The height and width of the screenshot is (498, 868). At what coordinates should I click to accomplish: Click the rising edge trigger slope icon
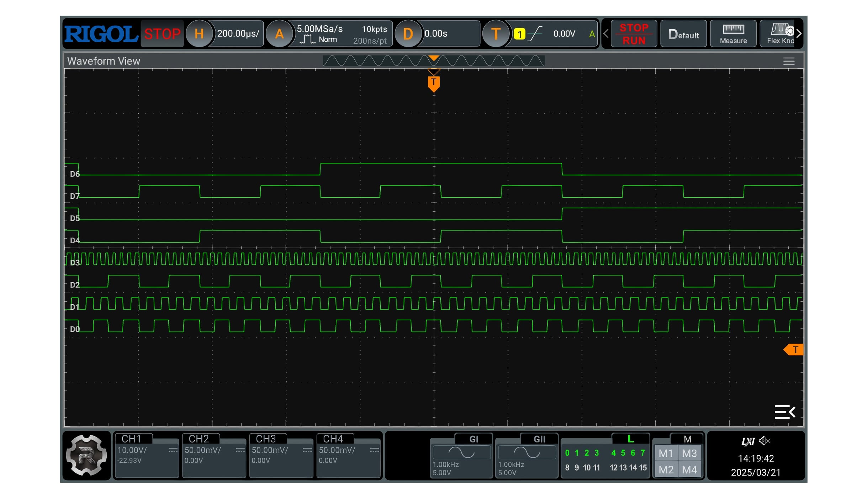[x=534, y=34]
